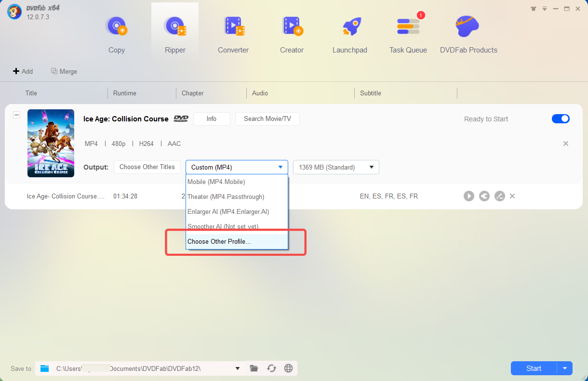The image size is (588, 381).
Task: Click the Choose Other Titles button
Action: tap(147, 167)
